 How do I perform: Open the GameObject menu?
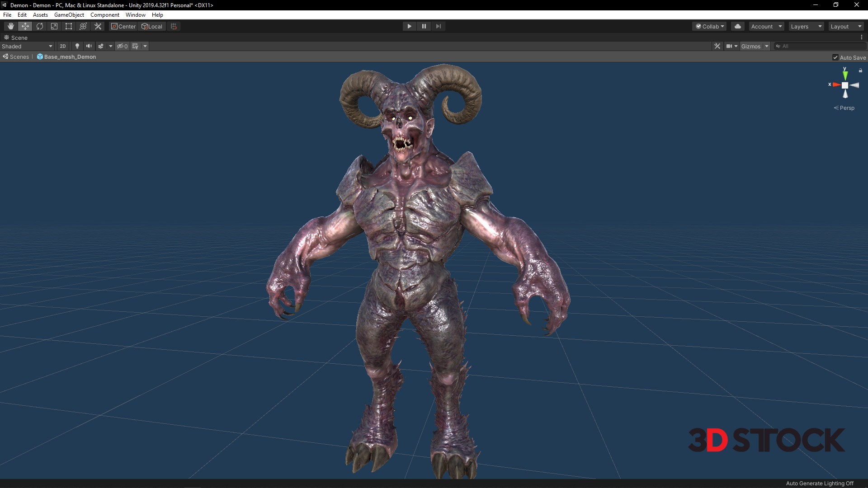[x=69, y=15]
